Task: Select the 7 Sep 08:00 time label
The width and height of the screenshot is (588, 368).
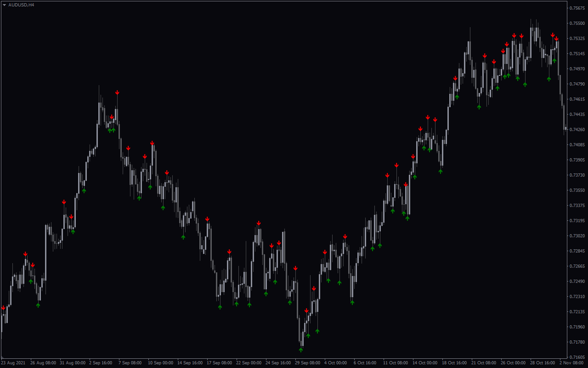Action: tap(130, 362)
